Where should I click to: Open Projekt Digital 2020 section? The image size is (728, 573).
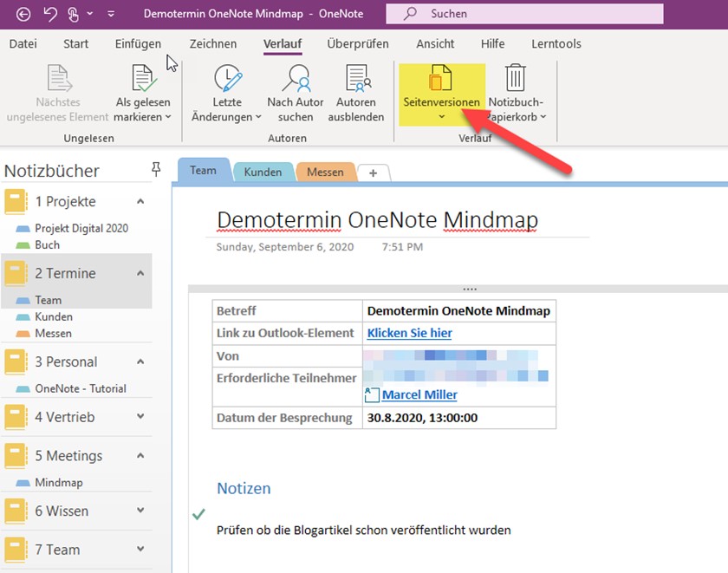pos(81,228)
